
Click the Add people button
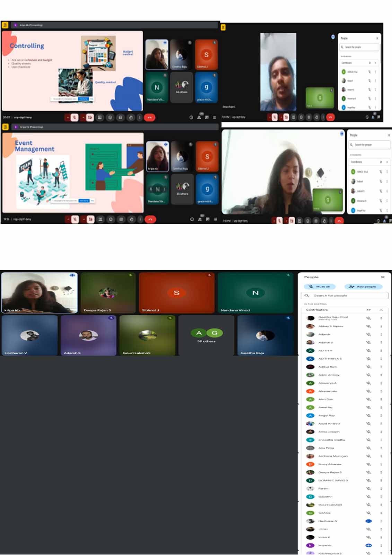(x=363, y=287)
